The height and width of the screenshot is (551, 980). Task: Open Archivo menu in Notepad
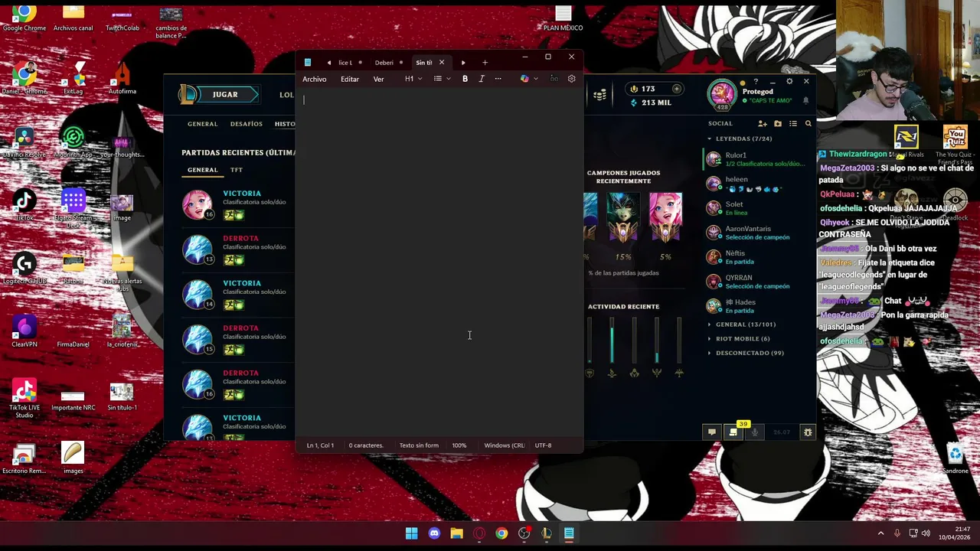pyautogui.click(x=314, y=79)
